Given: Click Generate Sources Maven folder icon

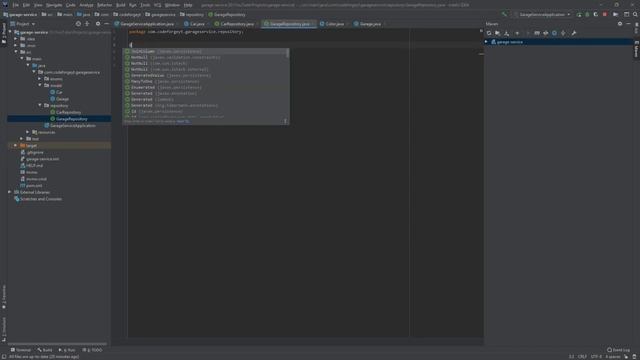Looking at the screenshot, I should (498, 33).
